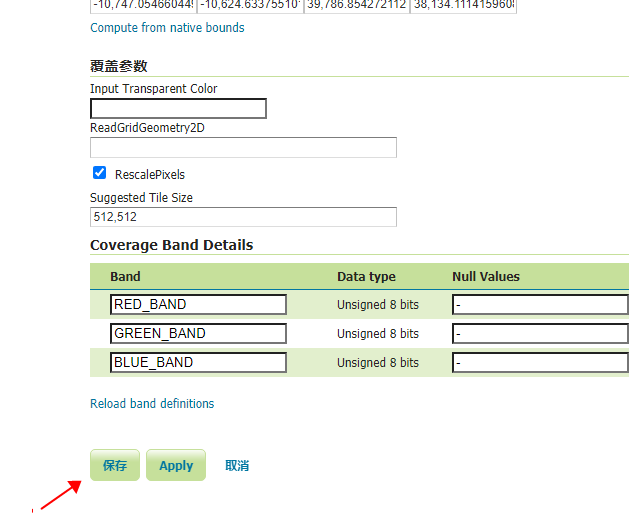Click Null Values field for RED_BAND
629x516 pixels.
click(540, 305)
